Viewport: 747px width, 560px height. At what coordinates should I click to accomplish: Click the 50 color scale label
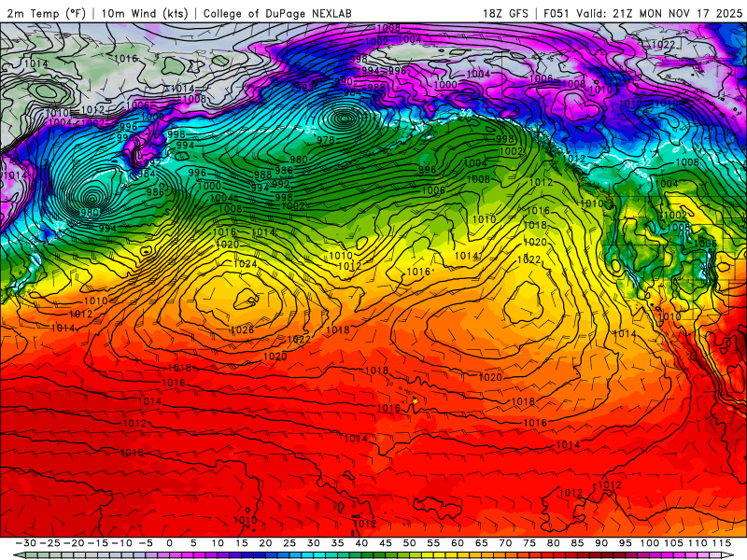(x=409, y=543)
